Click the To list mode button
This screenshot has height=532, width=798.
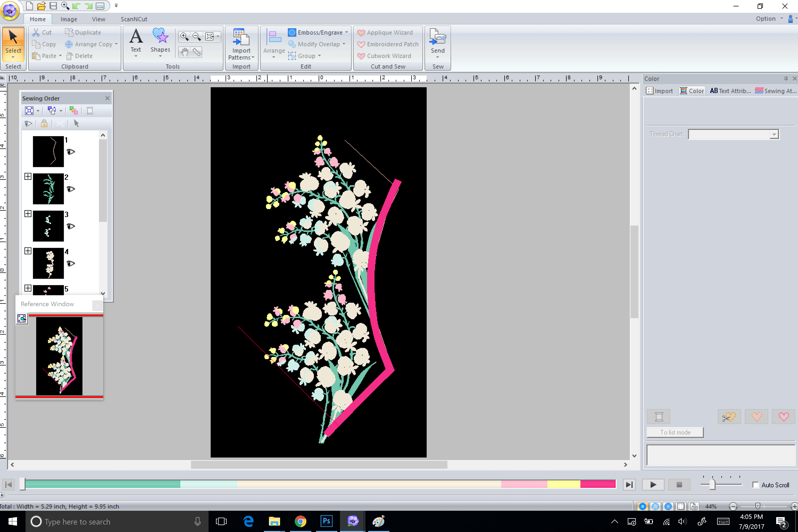[x=675, y=432]
